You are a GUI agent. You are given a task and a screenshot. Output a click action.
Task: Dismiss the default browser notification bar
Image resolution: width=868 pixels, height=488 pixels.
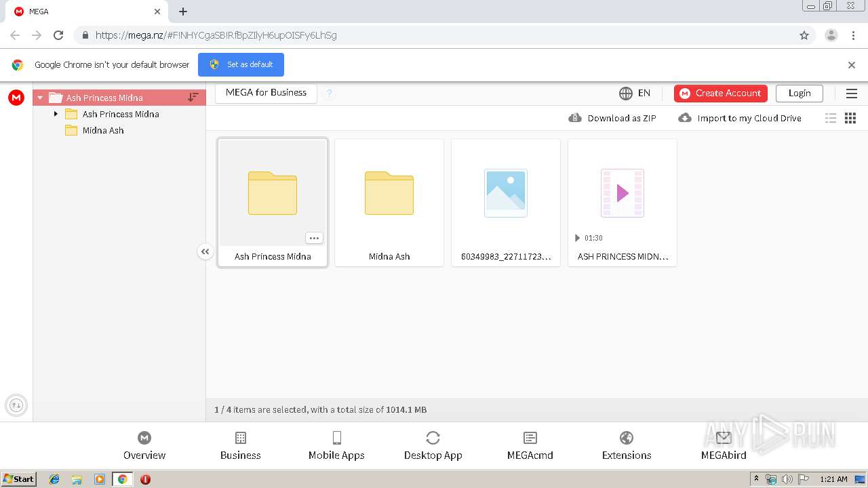(x=852, y=65)
